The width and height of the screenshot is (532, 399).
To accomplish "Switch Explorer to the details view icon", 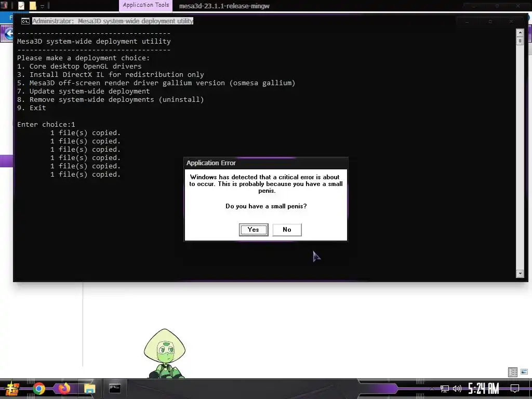I will (x=513, y=372).
